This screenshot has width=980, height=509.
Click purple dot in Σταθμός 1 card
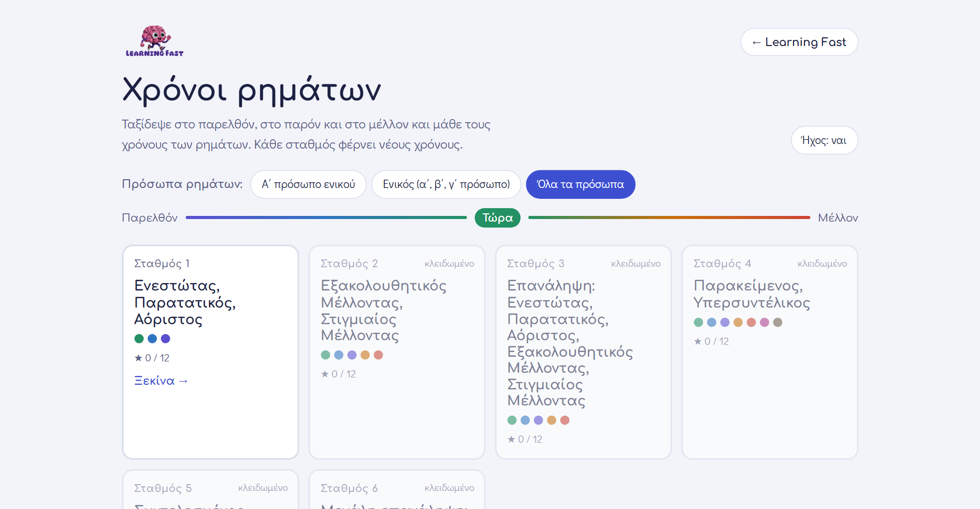165,339
